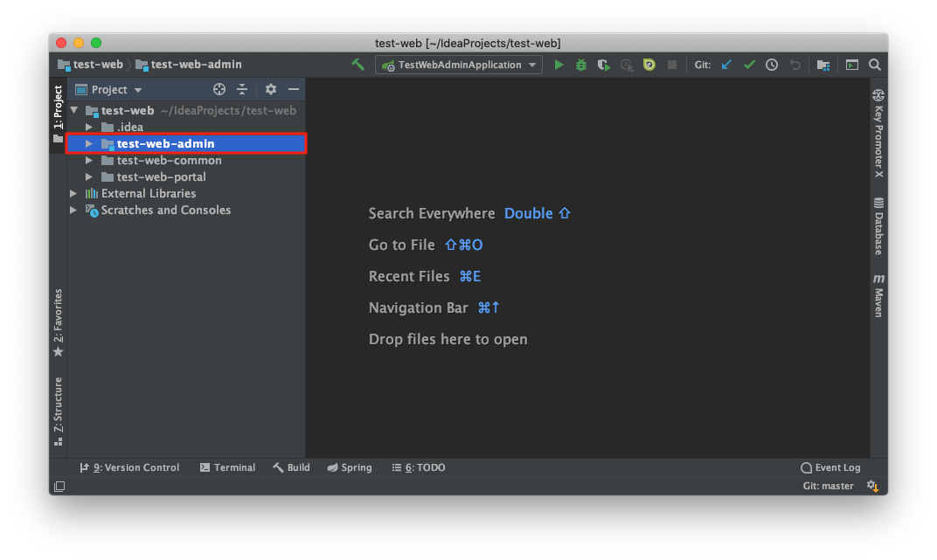Expand the .idea folder arrow
937x560 pixels.
(89, 127)
